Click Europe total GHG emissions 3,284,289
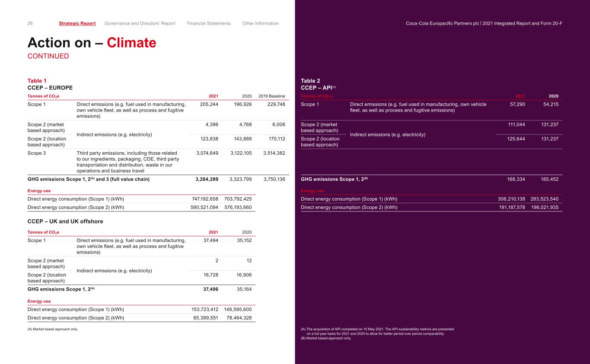Image resolution: width=590 pixels, height=364 pixels. pos(207,179)
